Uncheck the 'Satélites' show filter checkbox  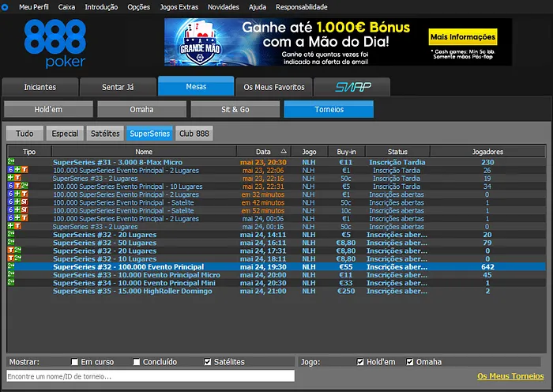[208, 362]
